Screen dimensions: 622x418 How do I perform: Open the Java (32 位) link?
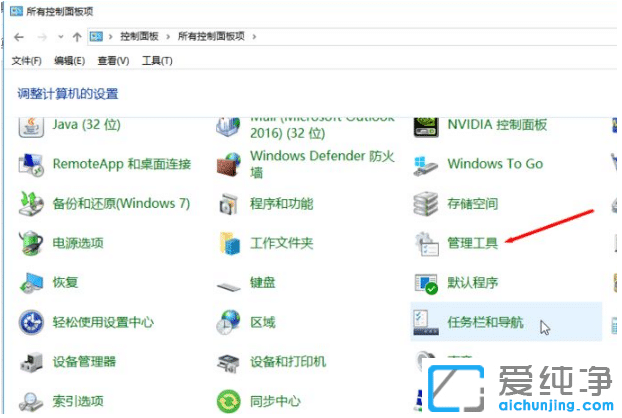click(x=86, y=125)
